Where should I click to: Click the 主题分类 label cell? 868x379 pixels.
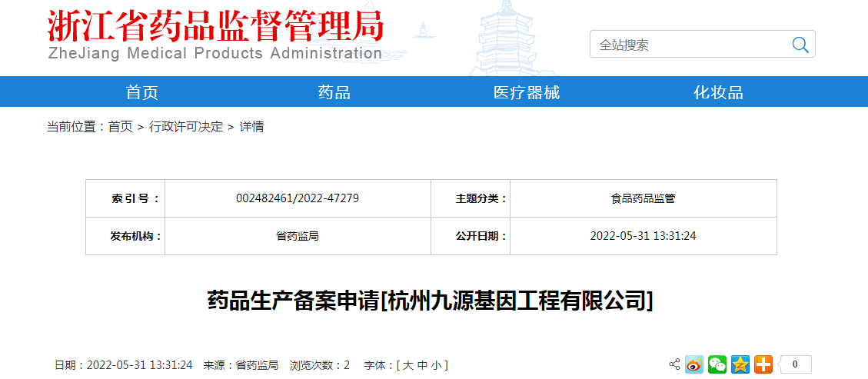click(x=471, y=198)
